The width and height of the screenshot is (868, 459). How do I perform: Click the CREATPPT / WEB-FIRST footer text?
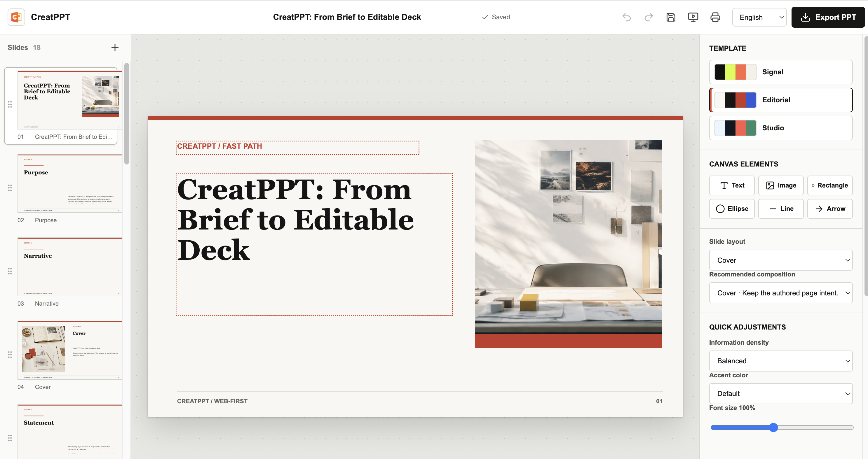[x=212, y=401]
